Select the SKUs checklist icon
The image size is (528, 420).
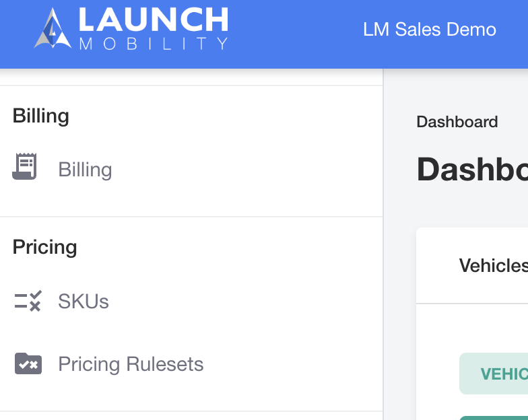pyautogui.click(x=28, y=301)
